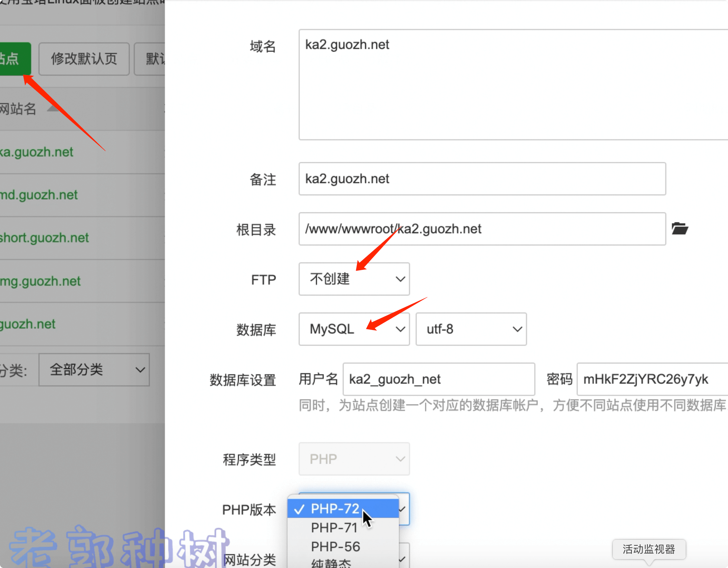Open the md.guozh.net site link
Image resolution: width=728 pixels, height=568 pixels.
pyautogui.click(x=39, y=195)
